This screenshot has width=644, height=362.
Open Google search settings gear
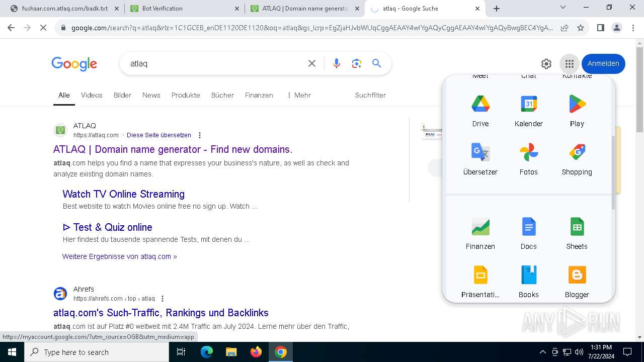546,64
